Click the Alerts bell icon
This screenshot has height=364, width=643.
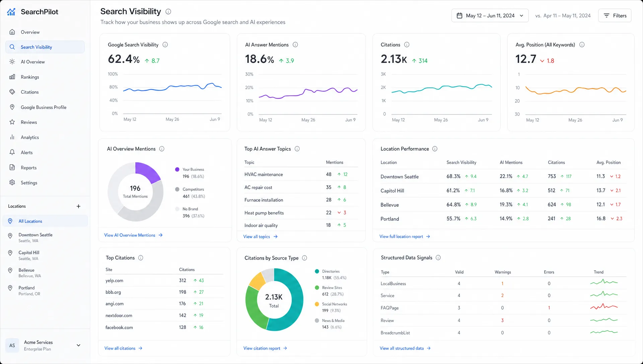[x=12, y=152]
